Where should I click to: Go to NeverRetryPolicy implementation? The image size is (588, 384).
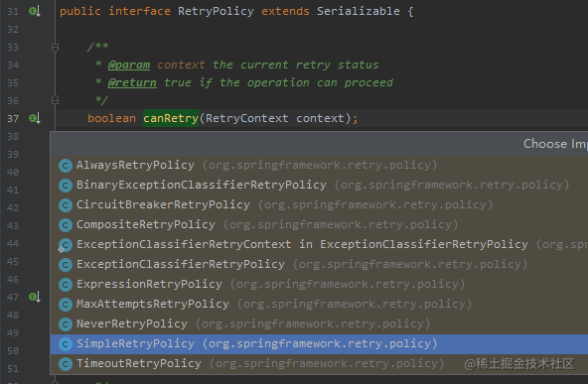coord(319,324)
